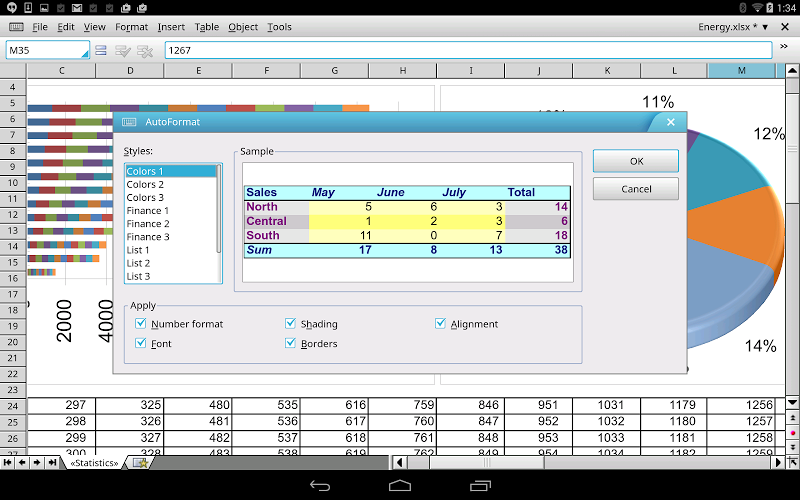Image resolution: width=800 pixels, height=500 pixels.
Task: Click the Styles list scrollbar
Action: coord(219,209)
